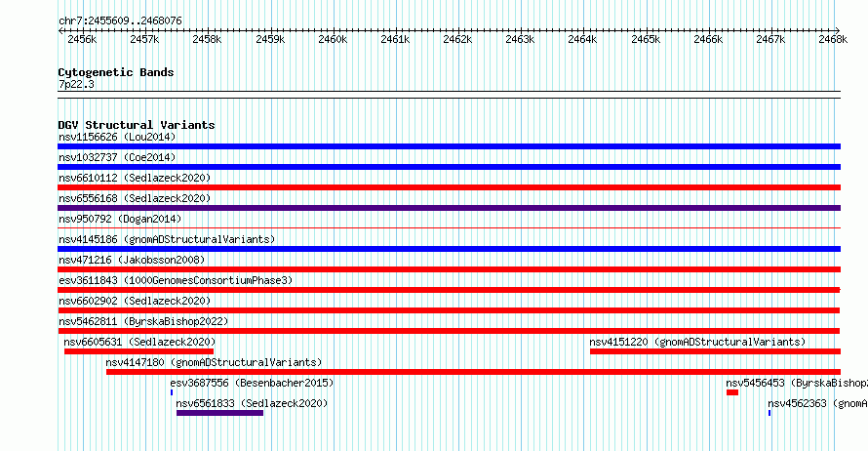The width and height of the screenshot is (868, 451).
Task: Open the nsv4562363 variant label
Action: point(817,403)
